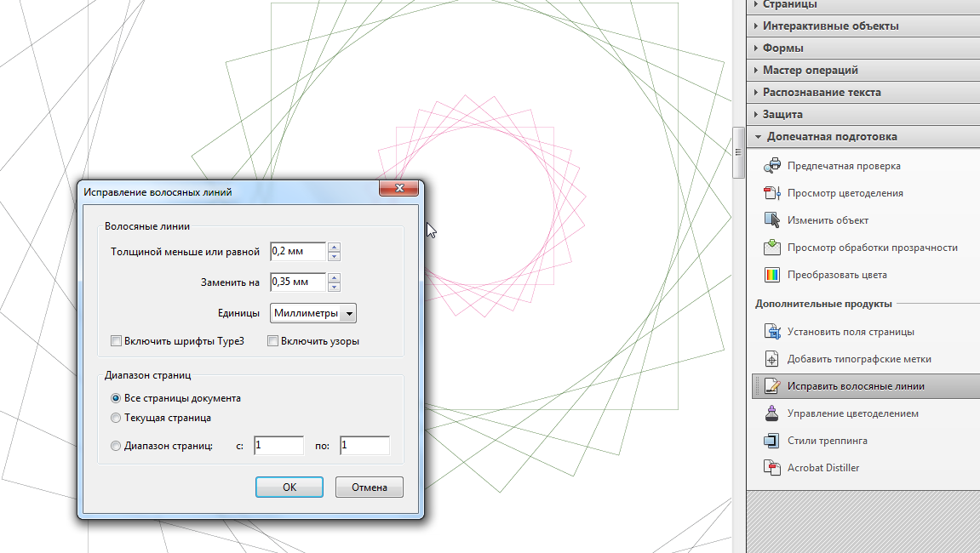Open Управление цветоделением icon
Image resolution: width=980 pixels, height=553 pixels.
click(772, 413)
